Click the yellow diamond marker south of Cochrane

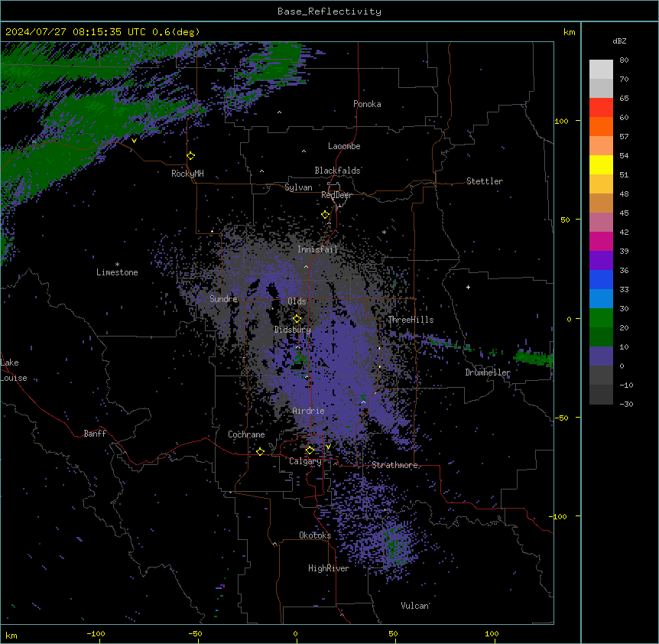[x=261, y=452]
